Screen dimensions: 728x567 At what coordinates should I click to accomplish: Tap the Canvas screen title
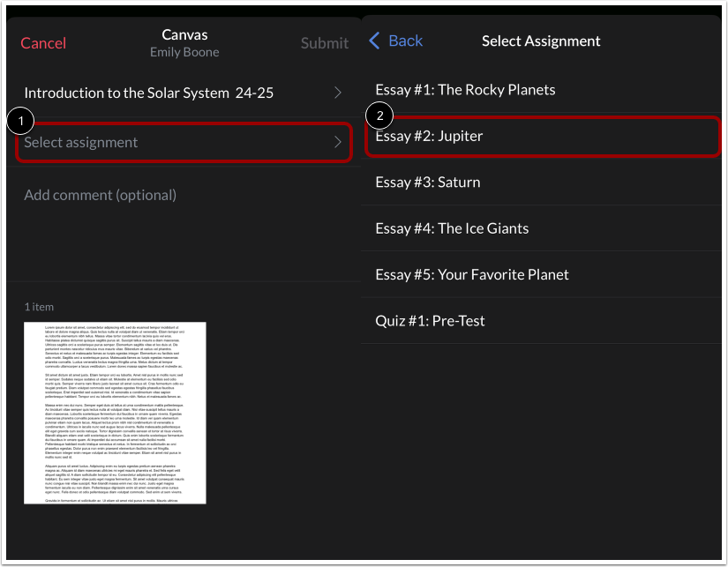(x=184, y=34)
